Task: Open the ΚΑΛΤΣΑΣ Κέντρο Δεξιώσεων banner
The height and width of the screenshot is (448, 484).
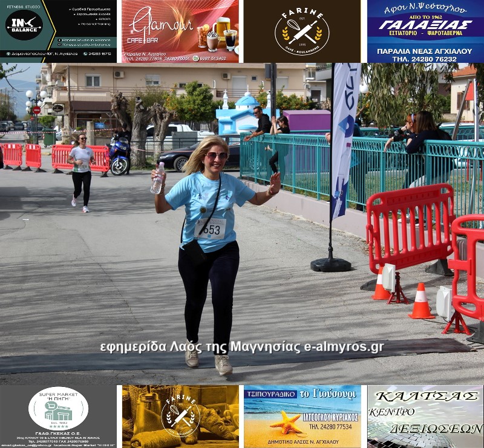Action: point(425,417)
